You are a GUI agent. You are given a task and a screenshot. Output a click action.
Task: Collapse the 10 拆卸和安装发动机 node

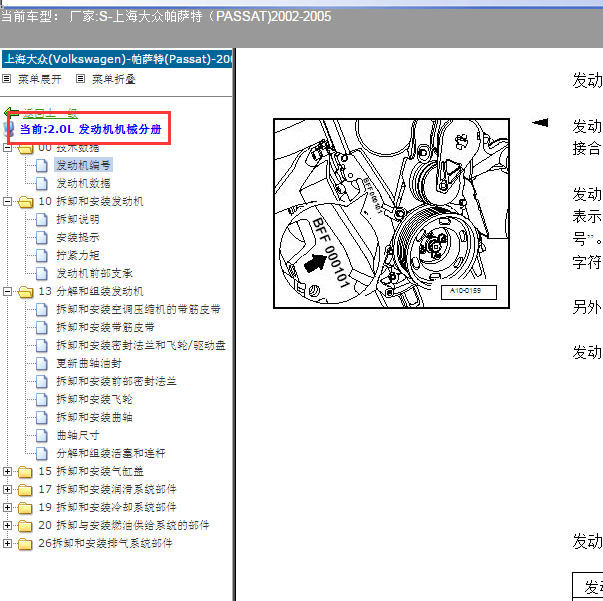tap(7, 201)
